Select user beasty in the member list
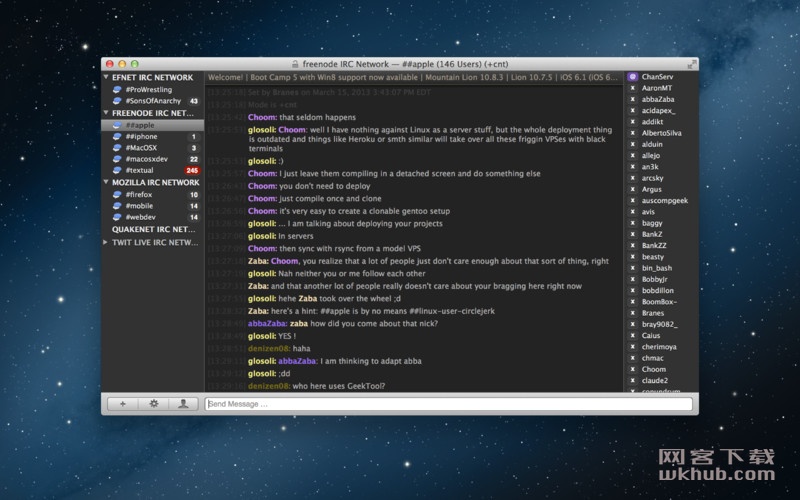This screenshot has height=500, width=800. (x=653, y=257)
